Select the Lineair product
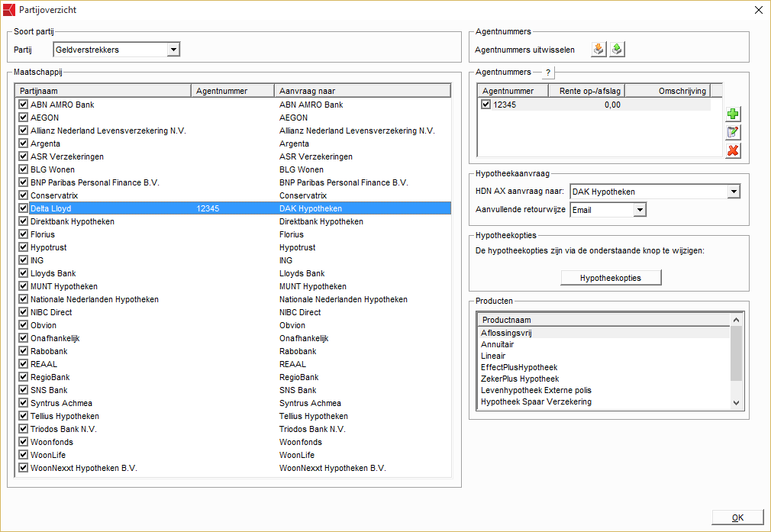Viewport: 771px width, 532px height. click(x=605, y=356)
